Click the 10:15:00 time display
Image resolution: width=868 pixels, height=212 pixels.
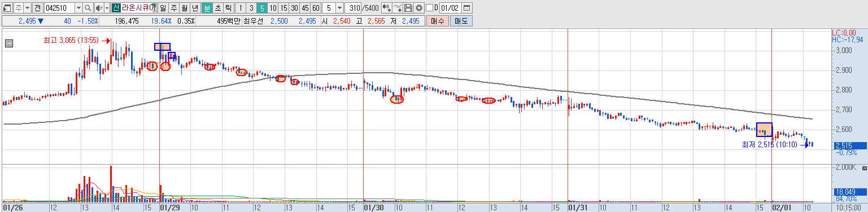tap(849, 207)
